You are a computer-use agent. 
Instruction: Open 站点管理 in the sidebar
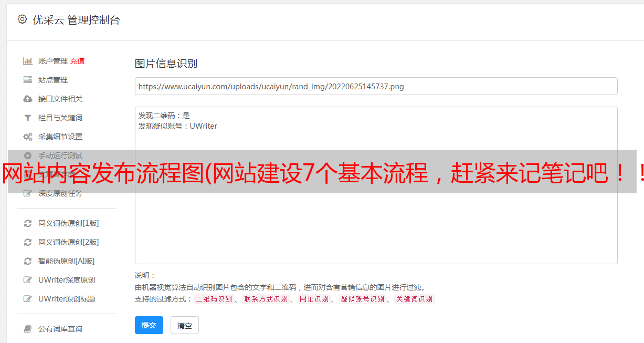[x=53, y=80]
